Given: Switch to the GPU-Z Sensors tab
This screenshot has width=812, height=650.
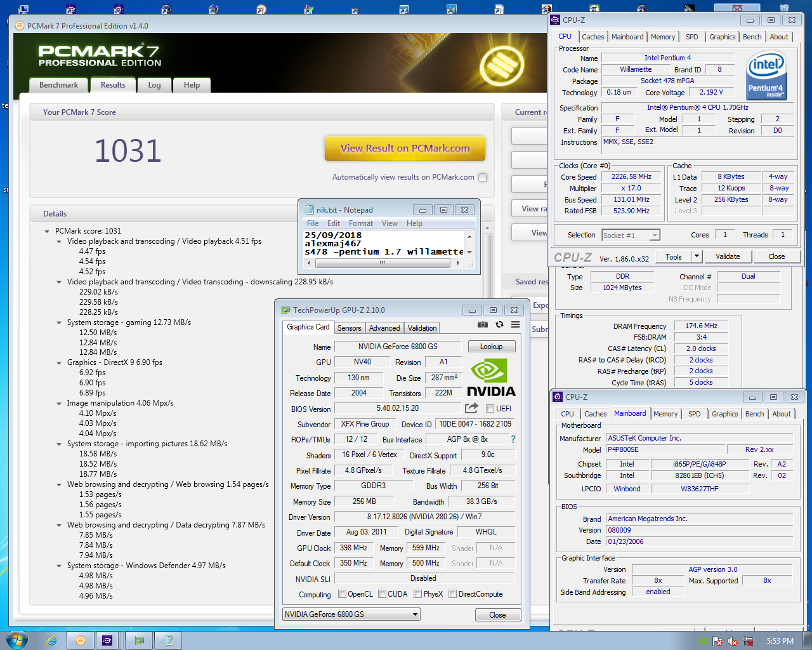Looking at the screenshot, I should (349, 328).
